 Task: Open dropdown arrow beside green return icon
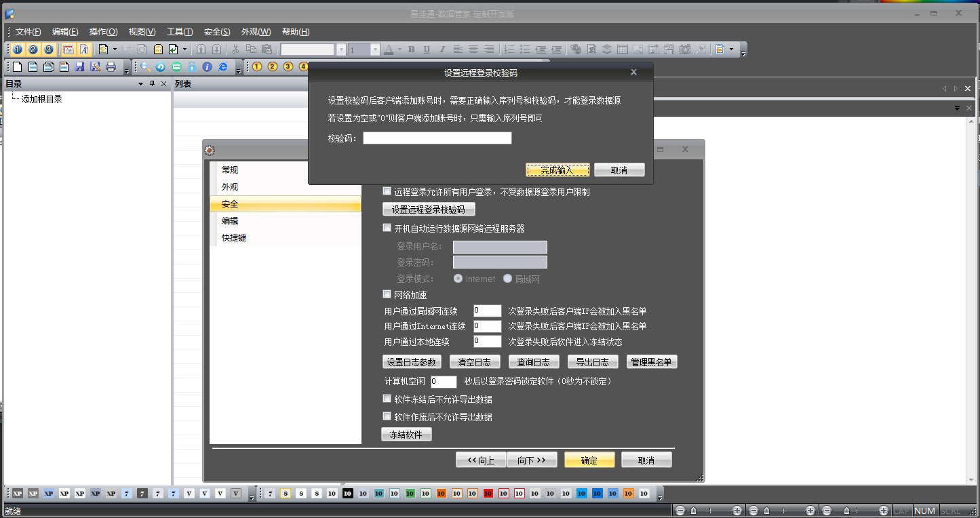(184, 49)
